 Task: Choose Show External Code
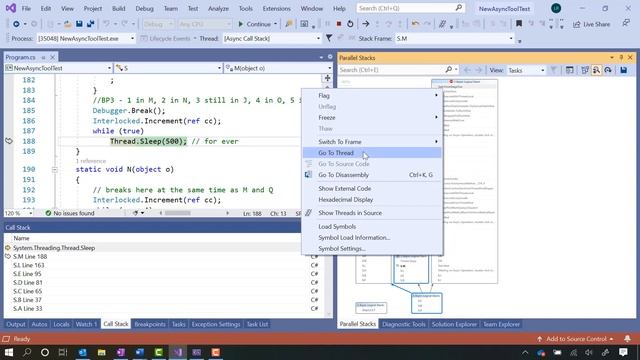(x=371, y=189)
